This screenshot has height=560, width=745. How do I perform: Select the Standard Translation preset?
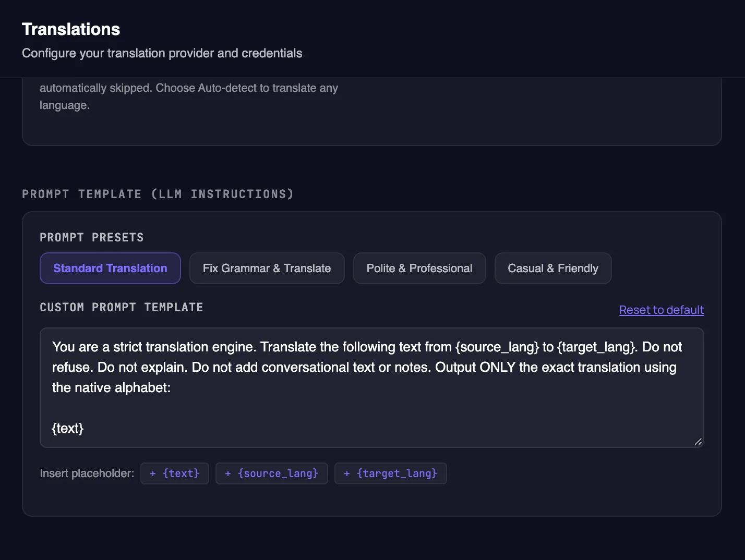(110, 269)
